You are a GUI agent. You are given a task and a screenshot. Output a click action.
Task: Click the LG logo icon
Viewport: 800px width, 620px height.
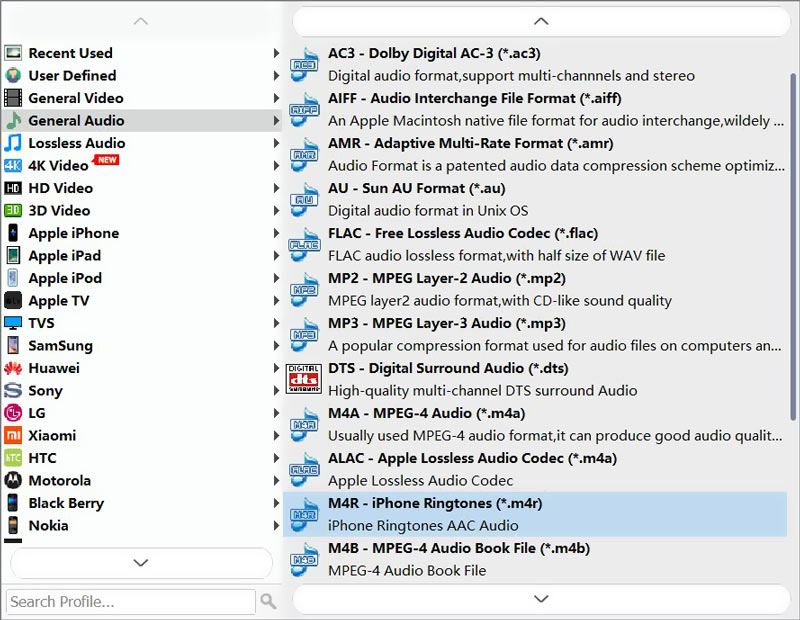click(x=13, y=413)
